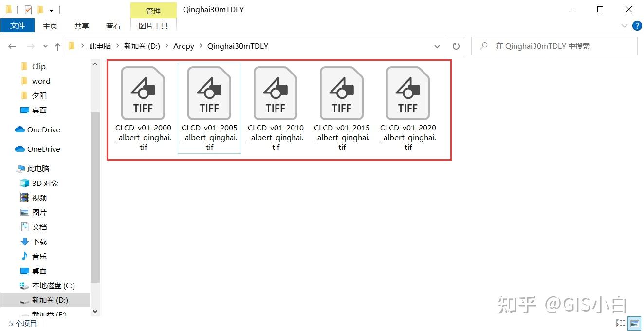Image resolution: width=644 pixels, height=331 pixels.
Task: Click the new folder quick access icon
Action: (41, 9)
